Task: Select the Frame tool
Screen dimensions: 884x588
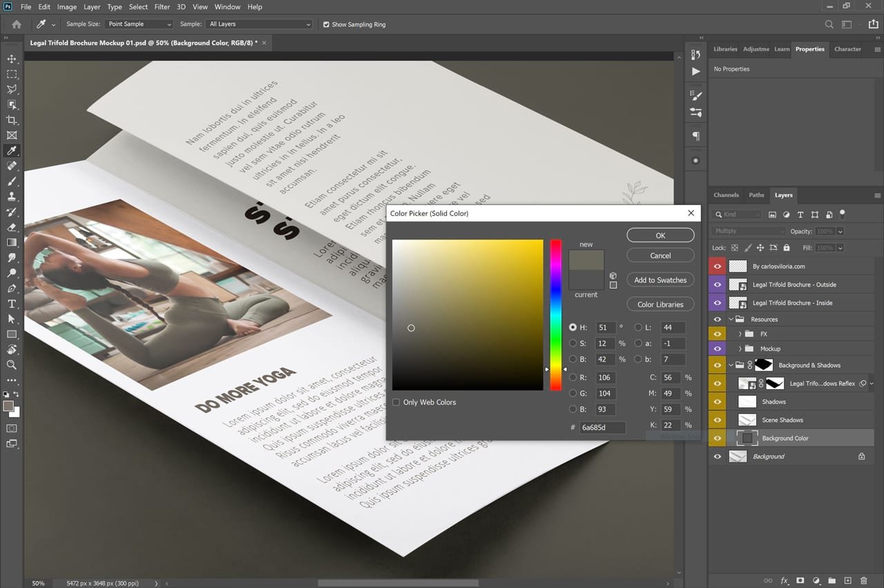Action: [12, 135]
